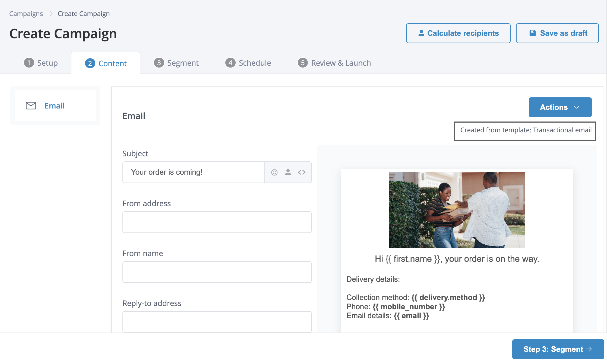Viewport: 607px width, 364px height.
Task: Switch to the Segment tab
Action: tap(176, 63)
